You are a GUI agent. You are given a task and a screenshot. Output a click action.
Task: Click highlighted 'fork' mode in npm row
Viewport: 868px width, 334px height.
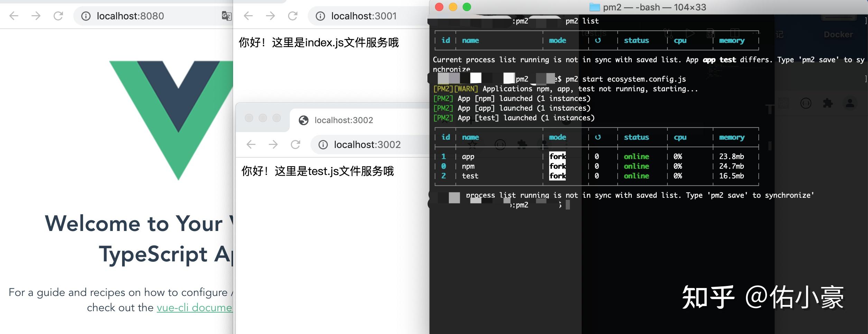558,166
